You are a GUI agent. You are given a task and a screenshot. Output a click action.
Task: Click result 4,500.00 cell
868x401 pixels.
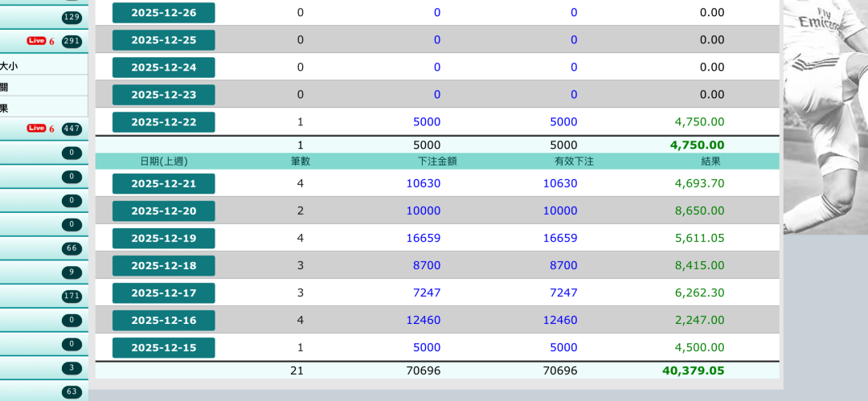[x=700, y=348]
